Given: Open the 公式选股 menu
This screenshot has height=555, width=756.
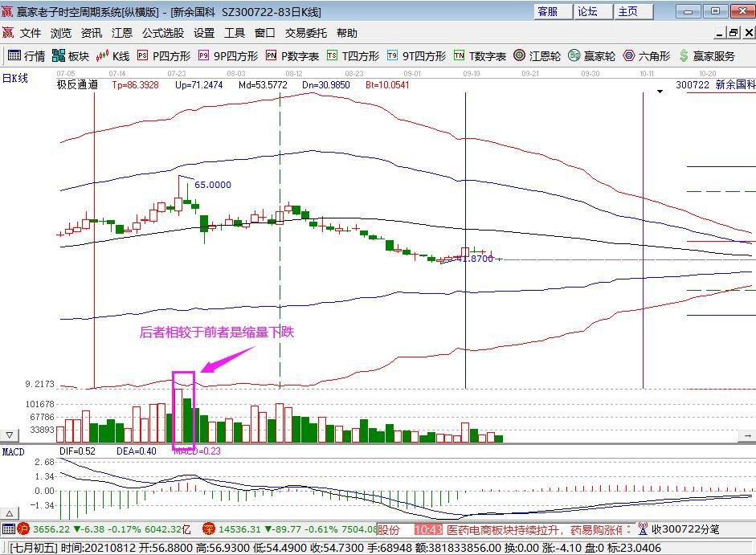Looking at the screenshot, I should click(x=163, y=33).
